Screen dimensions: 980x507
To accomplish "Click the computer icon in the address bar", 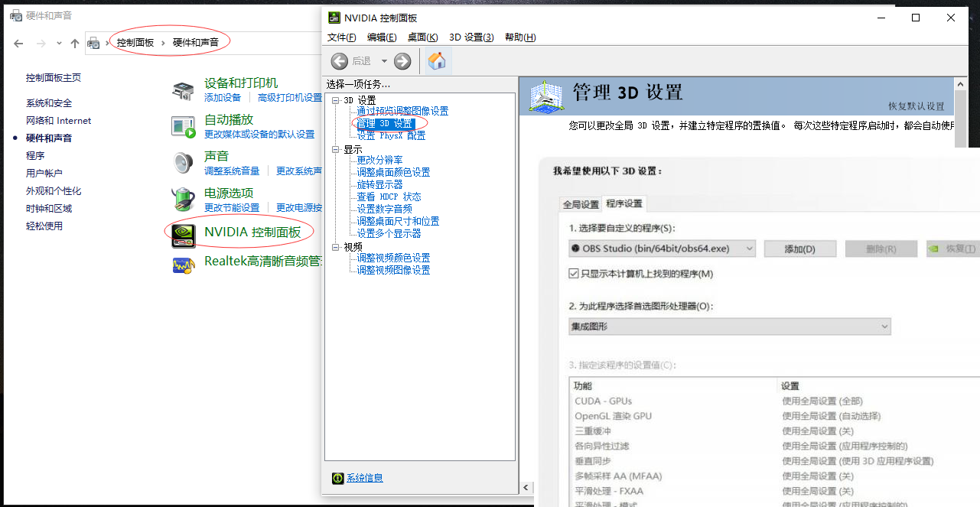I will (x=94, y=43).
